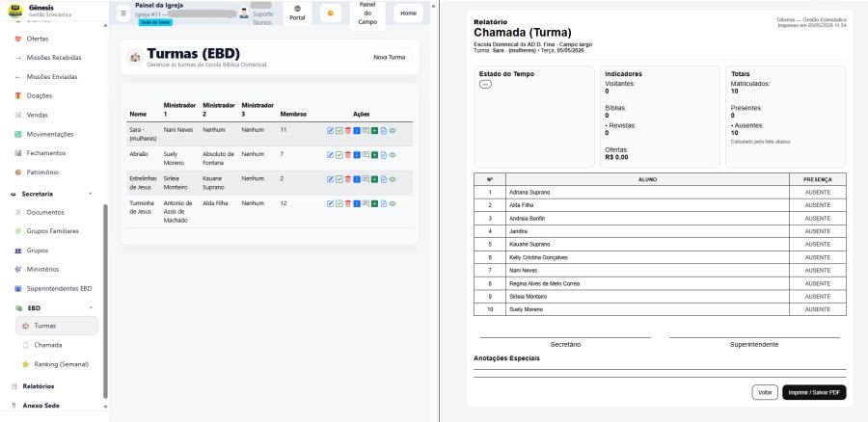
Task: Go to Doações in the sidebar
Action: [40, 95]
